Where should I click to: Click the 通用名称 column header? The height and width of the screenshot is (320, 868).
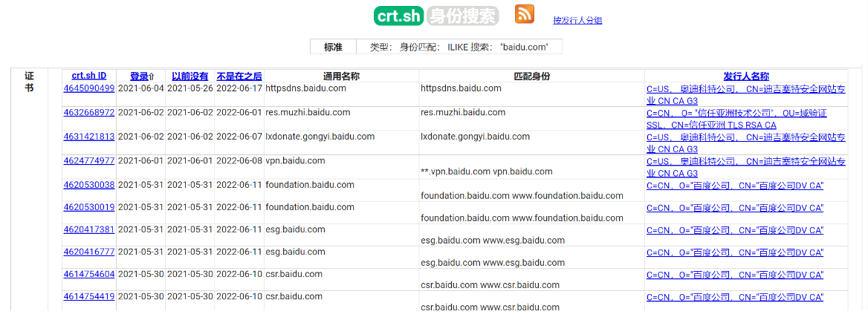click(x=342, y=76)
